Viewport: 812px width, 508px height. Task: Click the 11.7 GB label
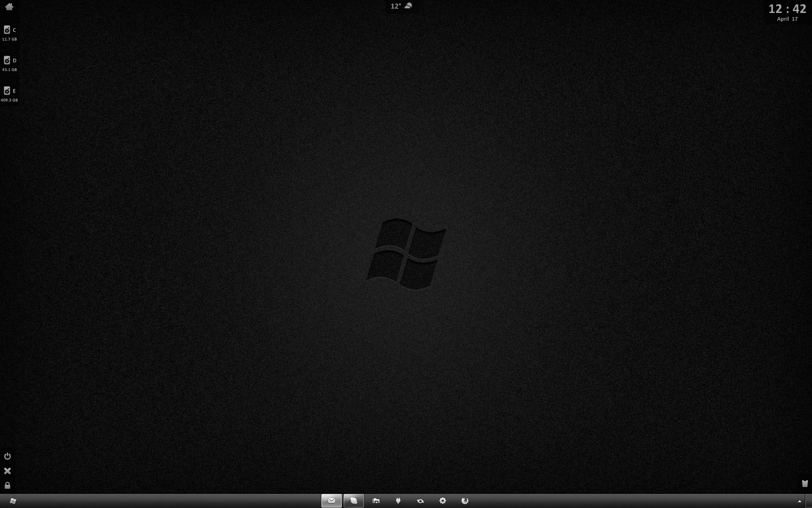click(9, 39)
